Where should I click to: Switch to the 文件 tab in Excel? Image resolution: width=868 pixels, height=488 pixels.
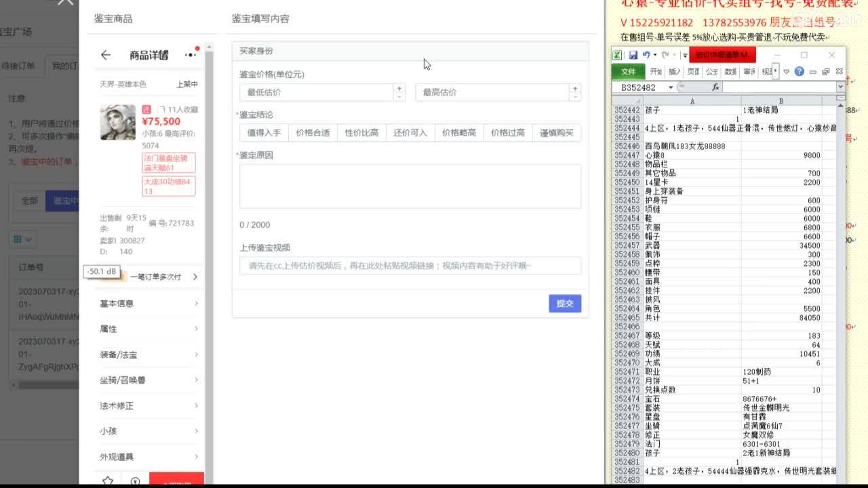pyautogui.click(x=629, y=70)
